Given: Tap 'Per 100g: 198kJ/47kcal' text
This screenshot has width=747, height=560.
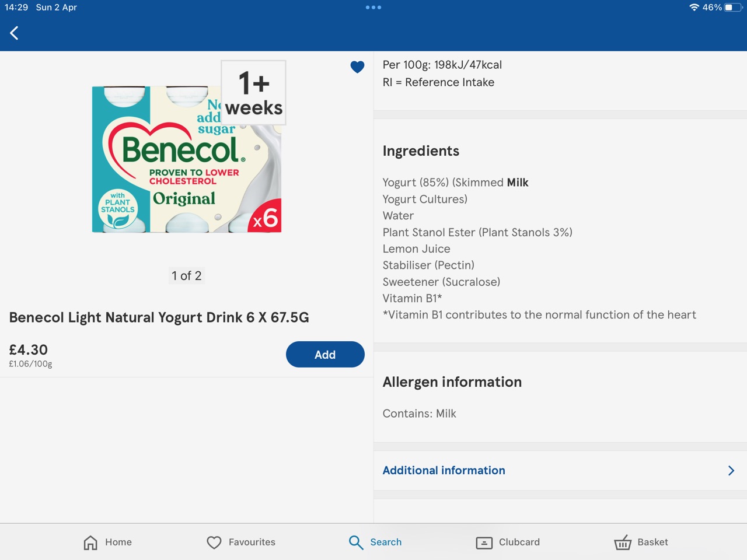Looking at the screenshot, I should tap(442, 65).
